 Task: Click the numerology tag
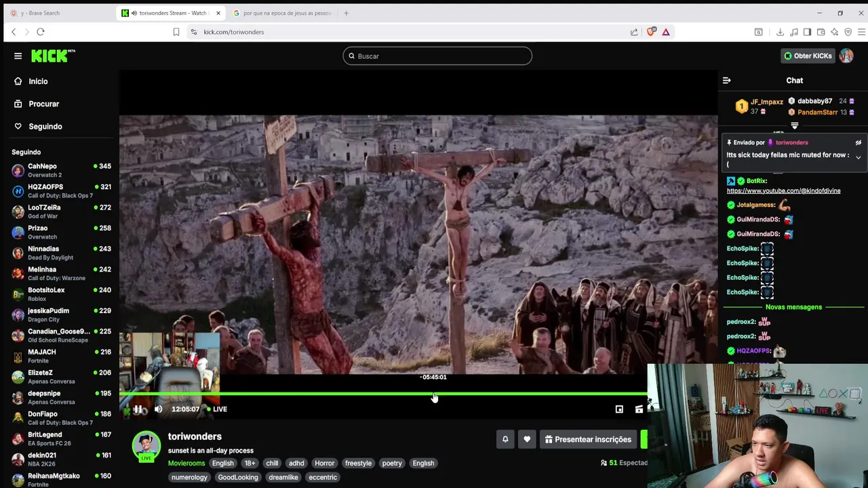[x=189, y=477]
